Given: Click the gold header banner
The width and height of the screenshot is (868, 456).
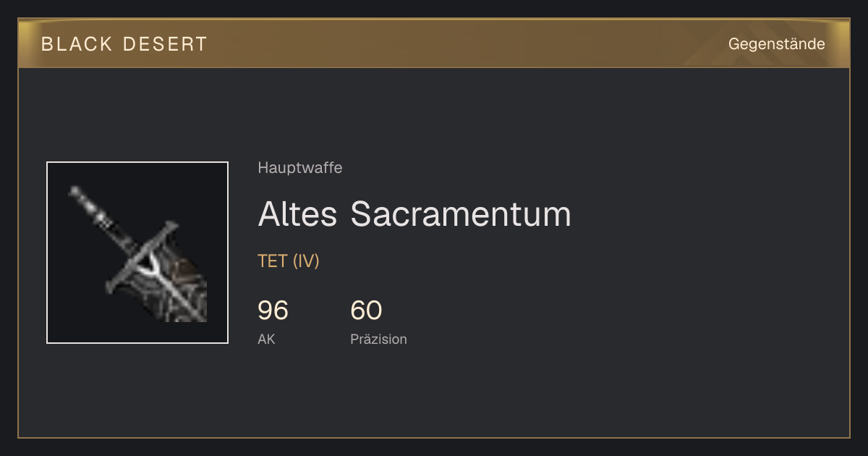Looking at the screenshot, I should coord(434,43).
